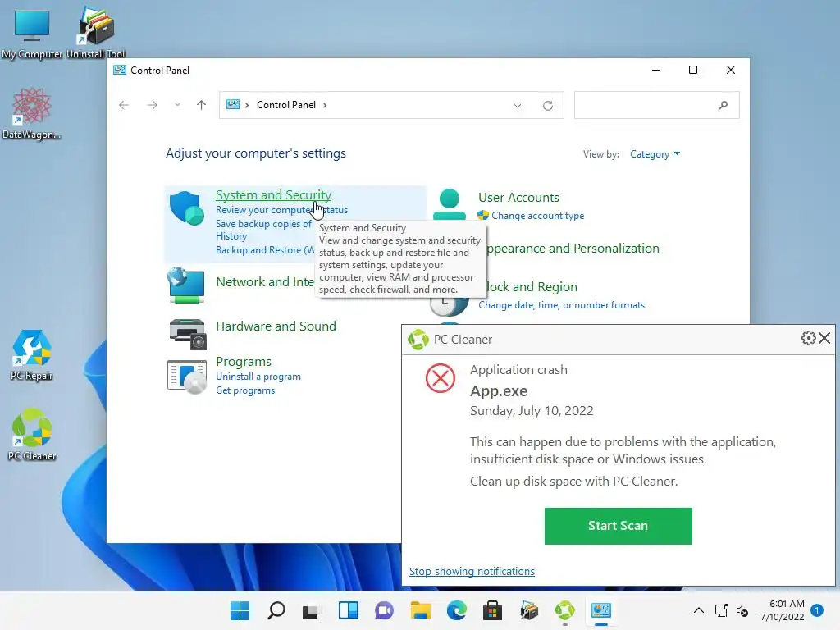The width and height of the screenshot is (840, 630).
Task: Click Change account type link
Action: click(x=538, y=216)
